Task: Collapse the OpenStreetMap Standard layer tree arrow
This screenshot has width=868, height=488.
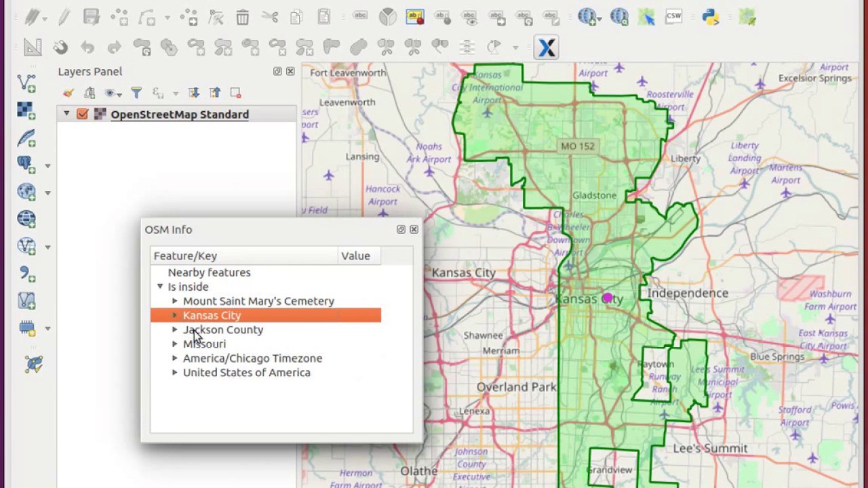Action: click(66, 114)
